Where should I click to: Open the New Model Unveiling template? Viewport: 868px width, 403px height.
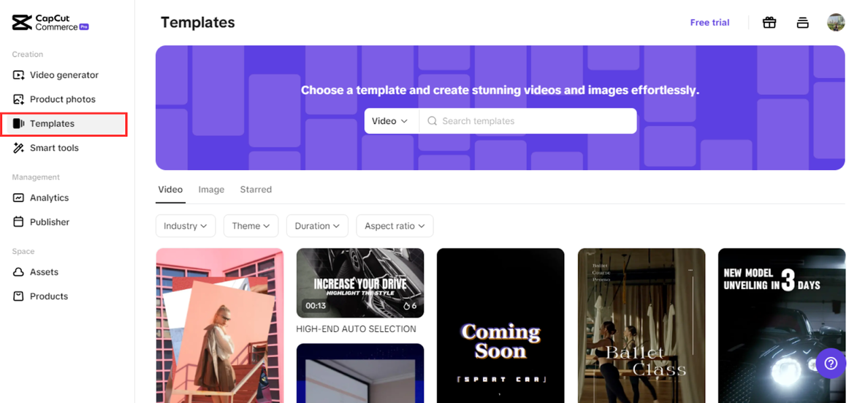pos(782,326)
